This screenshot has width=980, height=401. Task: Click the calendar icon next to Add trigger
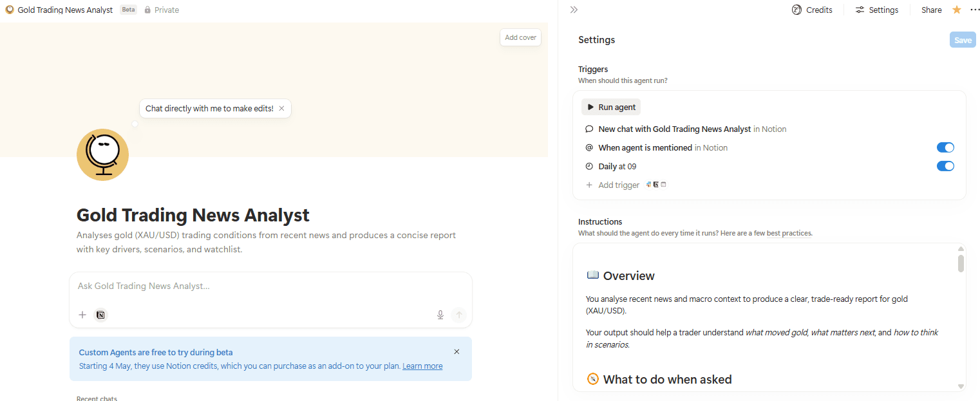click(664, 184)
